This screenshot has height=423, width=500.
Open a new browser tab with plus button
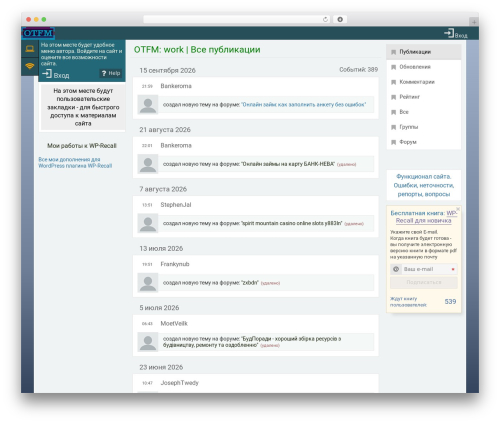pyautogui.click(x=474, y=22)
